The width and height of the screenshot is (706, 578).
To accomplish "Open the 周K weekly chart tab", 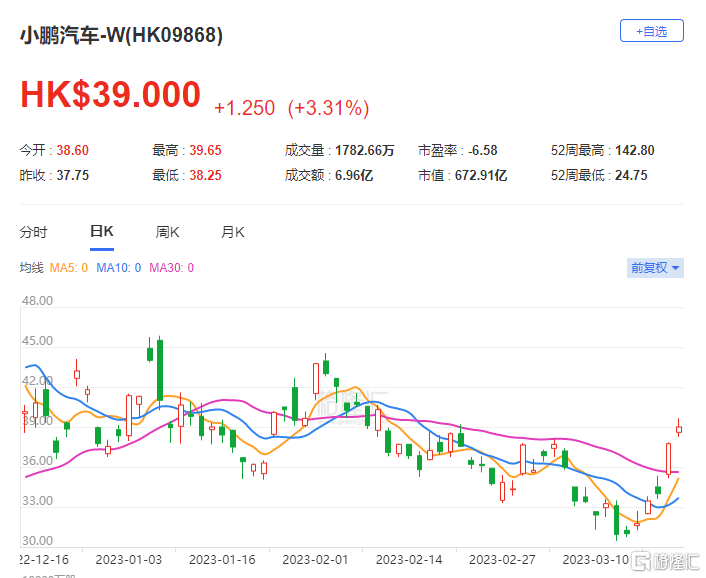I will coord(167,232).
